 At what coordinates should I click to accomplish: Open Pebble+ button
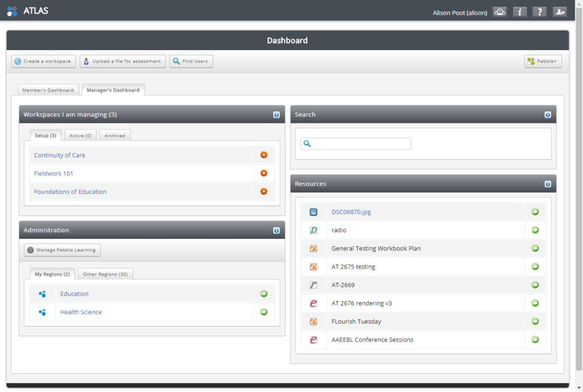543,61
